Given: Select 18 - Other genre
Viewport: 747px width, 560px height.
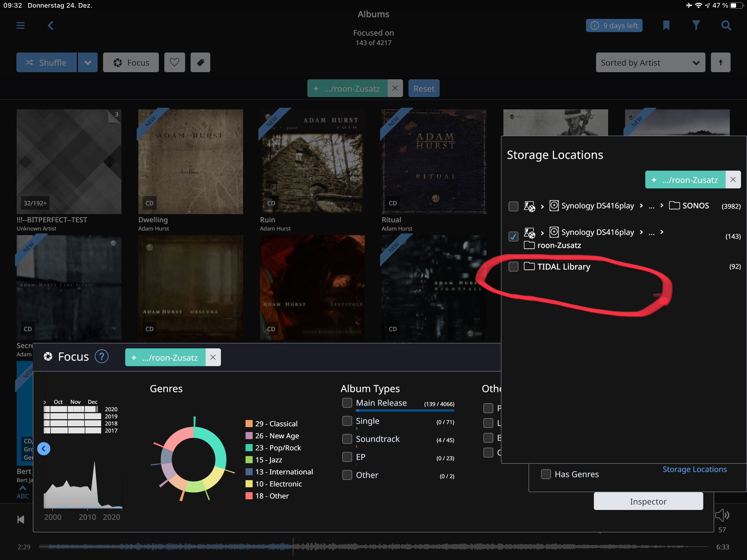Looking at the screenshot, I should tap(267, 496).
